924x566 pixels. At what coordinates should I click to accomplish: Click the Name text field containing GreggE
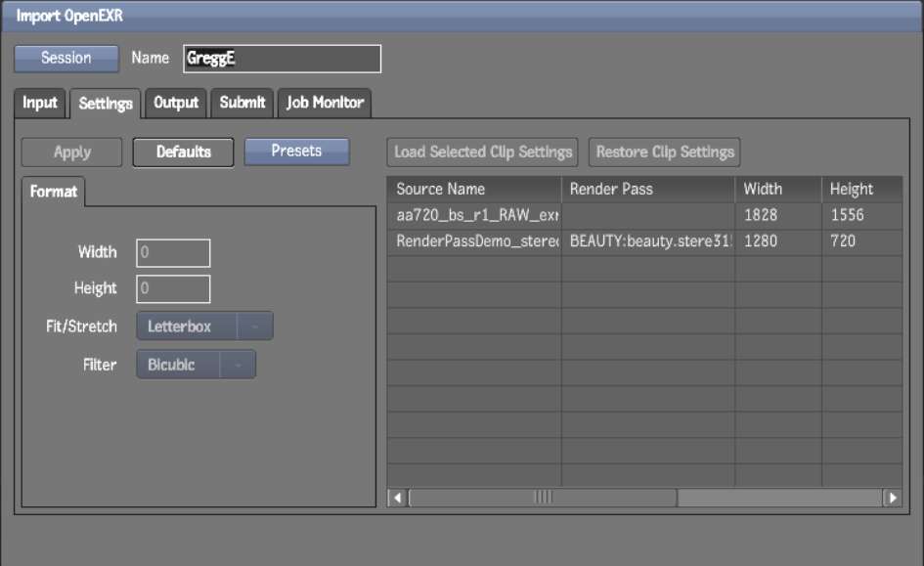282,59
